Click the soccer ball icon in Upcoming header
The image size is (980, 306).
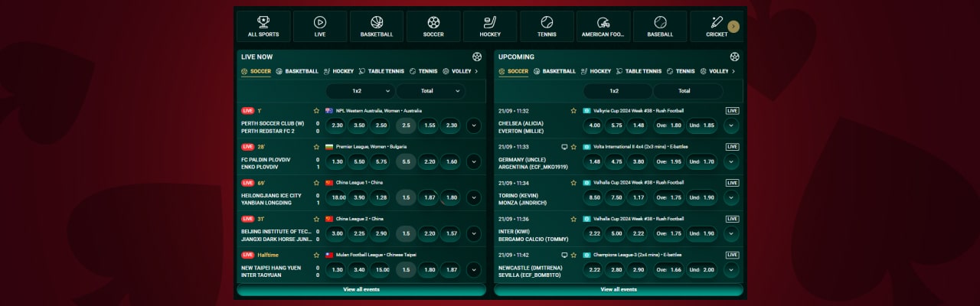click(734, 57)
